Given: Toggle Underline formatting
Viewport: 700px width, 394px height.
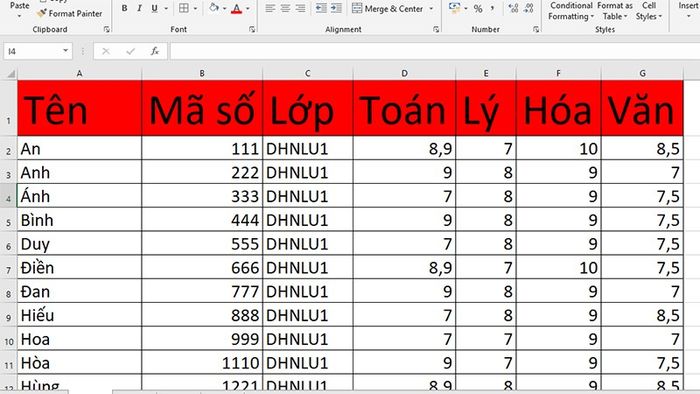Looking at the screenshot, I should click(154, 8).
